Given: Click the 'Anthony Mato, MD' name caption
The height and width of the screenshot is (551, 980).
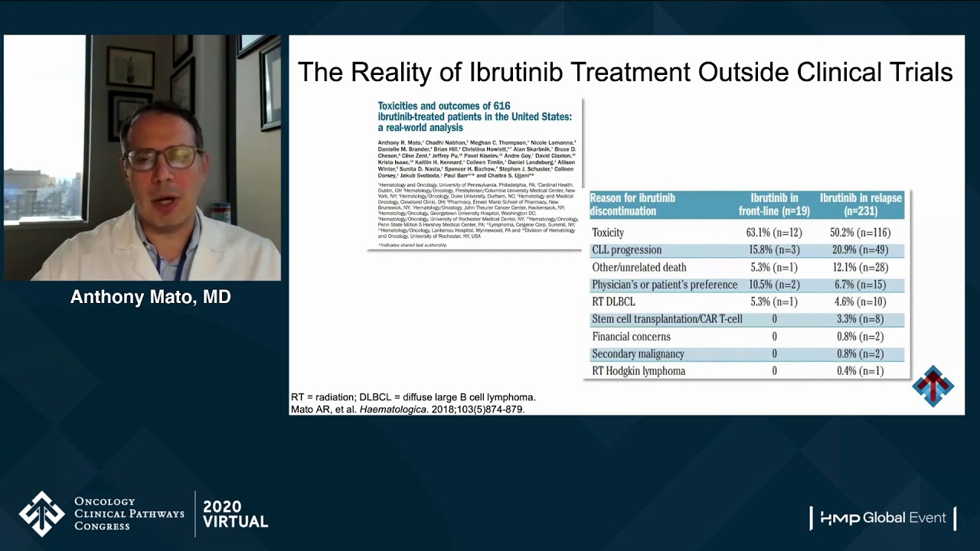Looking at the screenshot, I should point(150,297).
